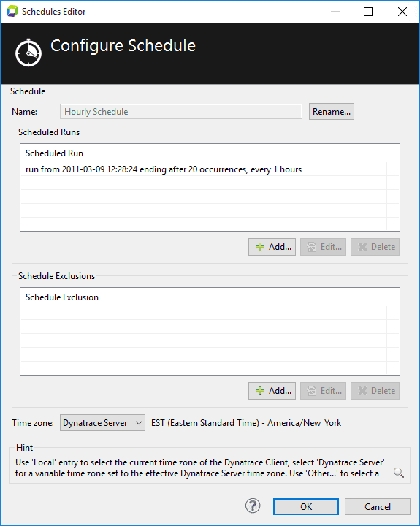Cancel the schedule configuration

pos(378,506)
